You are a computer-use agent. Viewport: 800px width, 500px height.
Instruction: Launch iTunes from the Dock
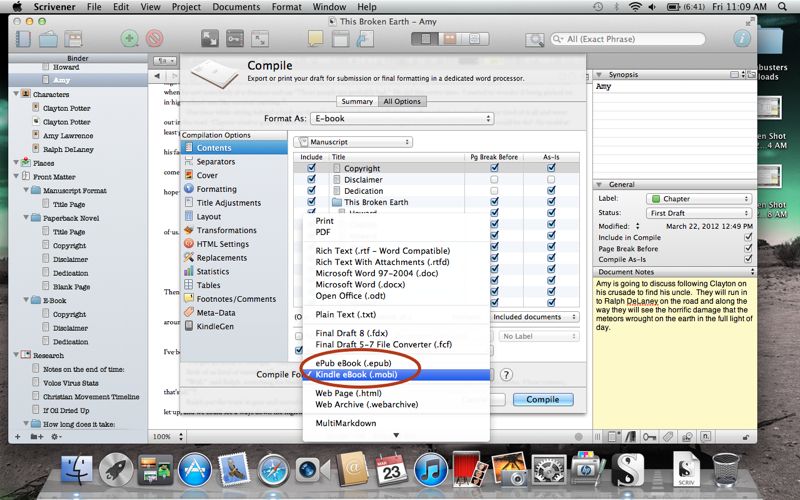[430, 470]
